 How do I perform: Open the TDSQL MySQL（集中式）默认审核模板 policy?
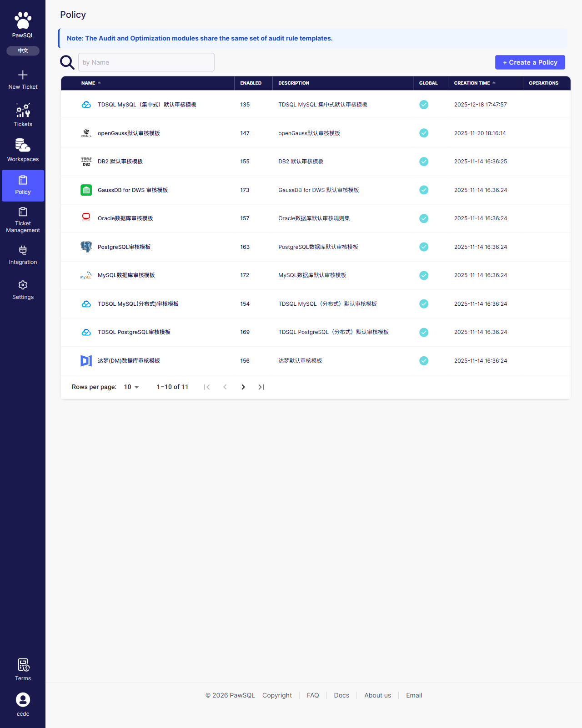tap(147, 105)
